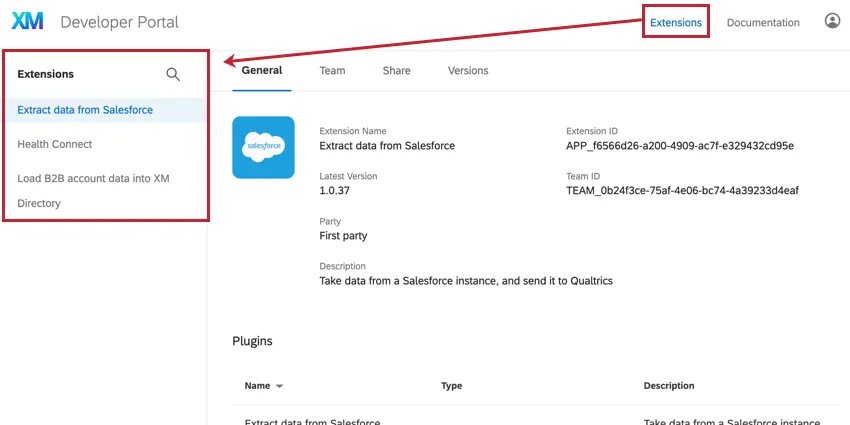Viewport: 850px width, 425px height.
Task: Open the Documentation link
Action: point(763,22)
